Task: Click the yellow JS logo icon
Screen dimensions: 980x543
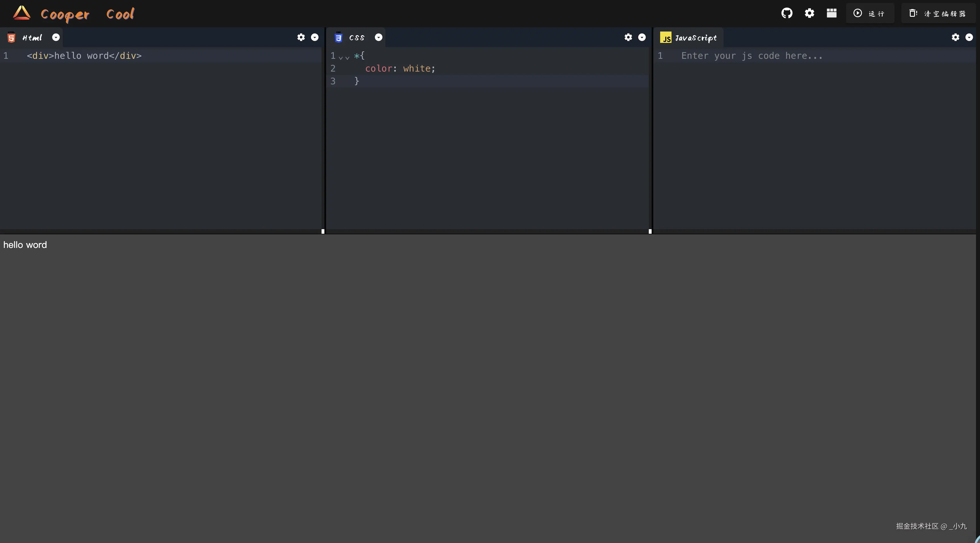Action: [x=666, y=38]
